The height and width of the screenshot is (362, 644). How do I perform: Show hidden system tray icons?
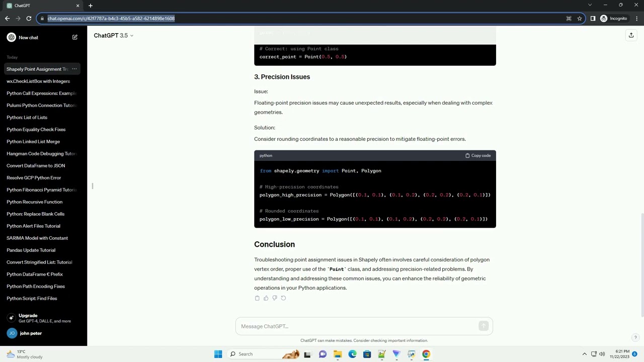[584, 354]
